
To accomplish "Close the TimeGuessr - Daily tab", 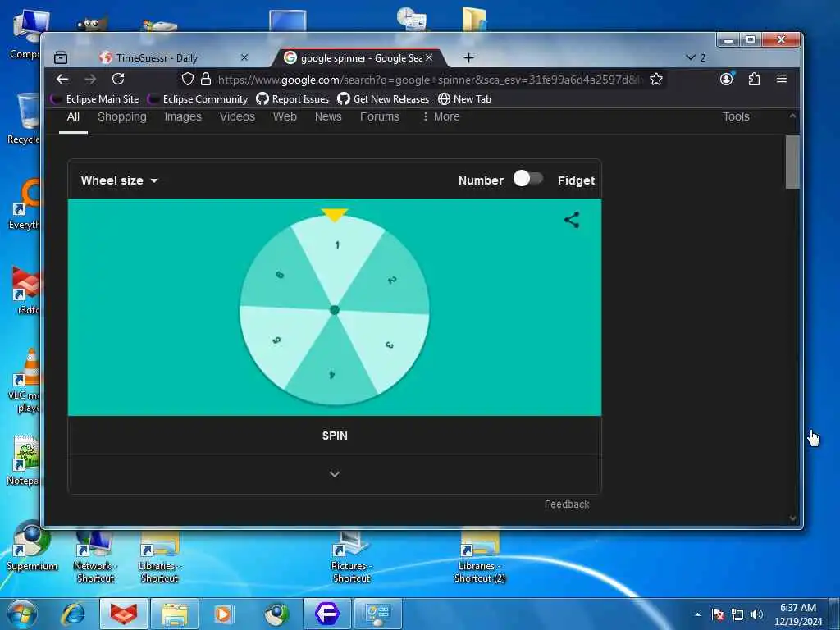I will pyautogui.click(x=244, y=57).
